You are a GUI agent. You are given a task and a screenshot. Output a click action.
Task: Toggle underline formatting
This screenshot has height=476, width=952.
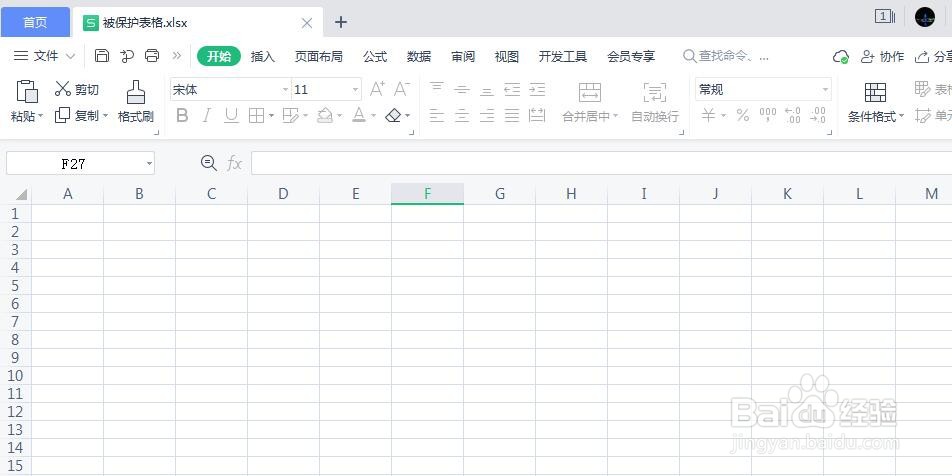[x=231, y=115]
